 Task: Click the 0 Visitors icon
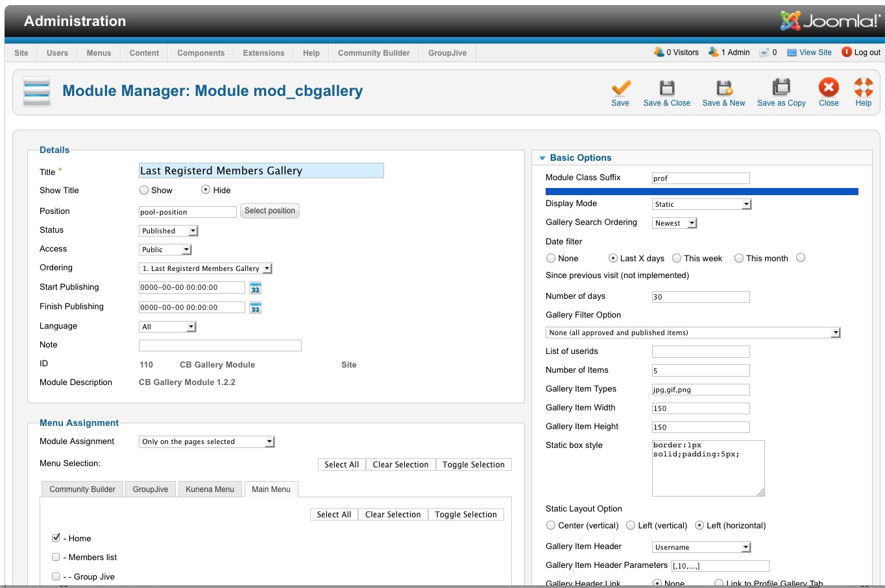(x=659, y=52)
